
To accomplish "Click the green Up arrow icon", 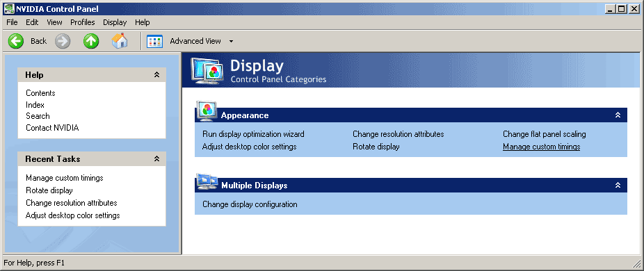I will coord(91,41).
